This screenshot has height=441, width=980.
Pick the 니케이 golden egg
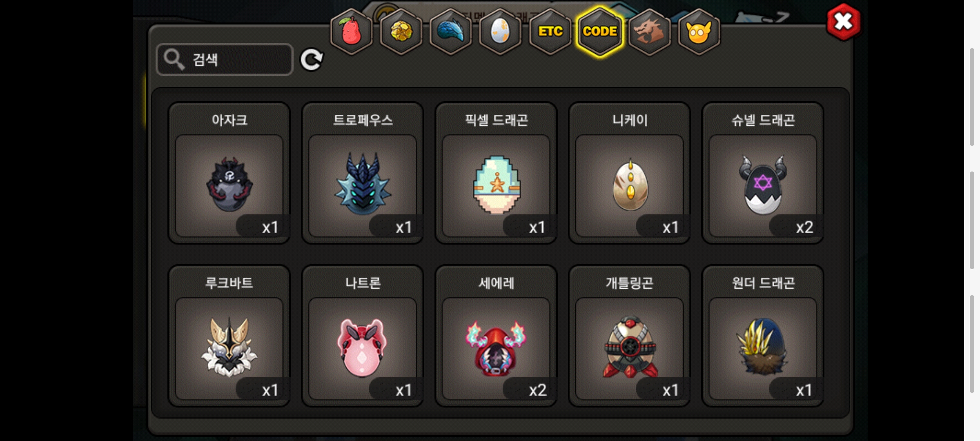click(x=630, y=173)
